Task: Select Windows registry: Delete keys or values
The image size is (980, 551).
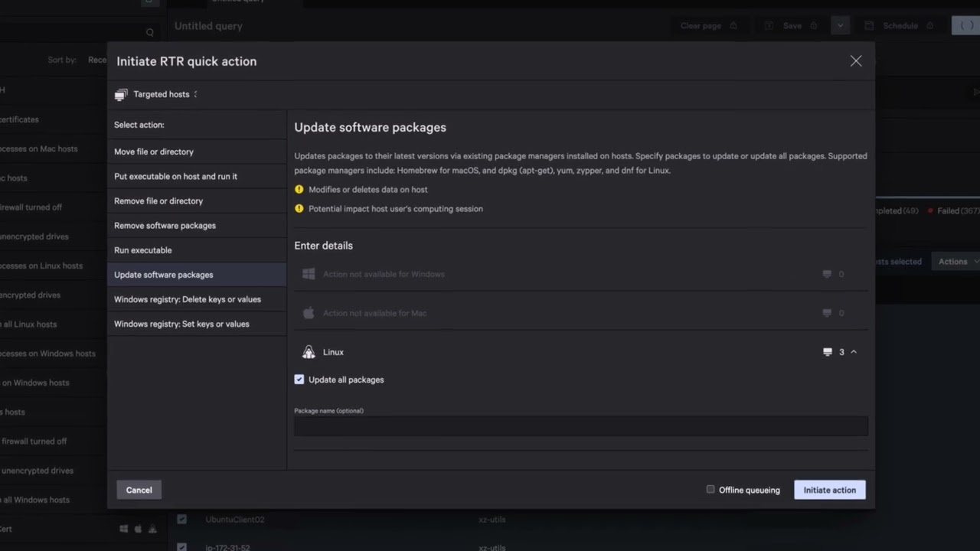Action: pyautogui.click(x=197, y=298)
